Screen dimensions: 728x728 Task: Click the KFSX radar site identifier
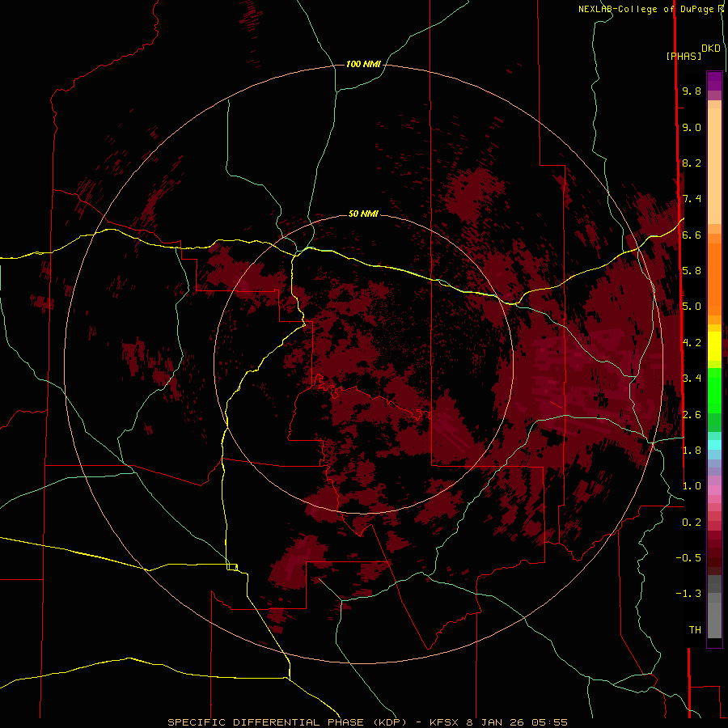click(x=445, y=722)
